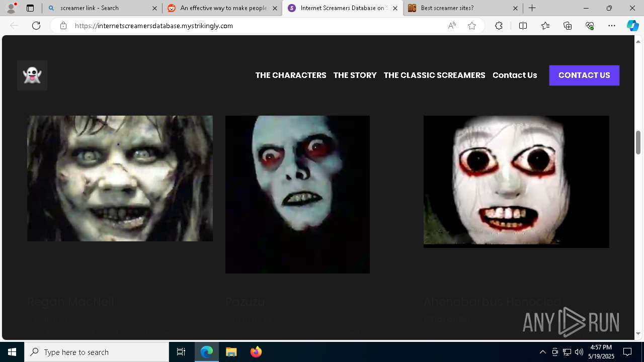Screen dimensions: 644x362
Task: Open the Extensions menu
Action: (499, 26)
